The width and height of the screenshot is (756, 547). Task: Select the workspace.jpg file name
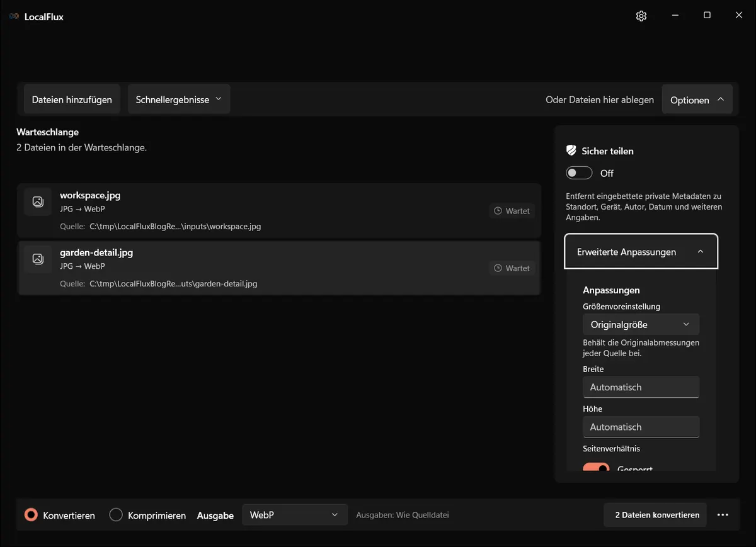point(90,195)
